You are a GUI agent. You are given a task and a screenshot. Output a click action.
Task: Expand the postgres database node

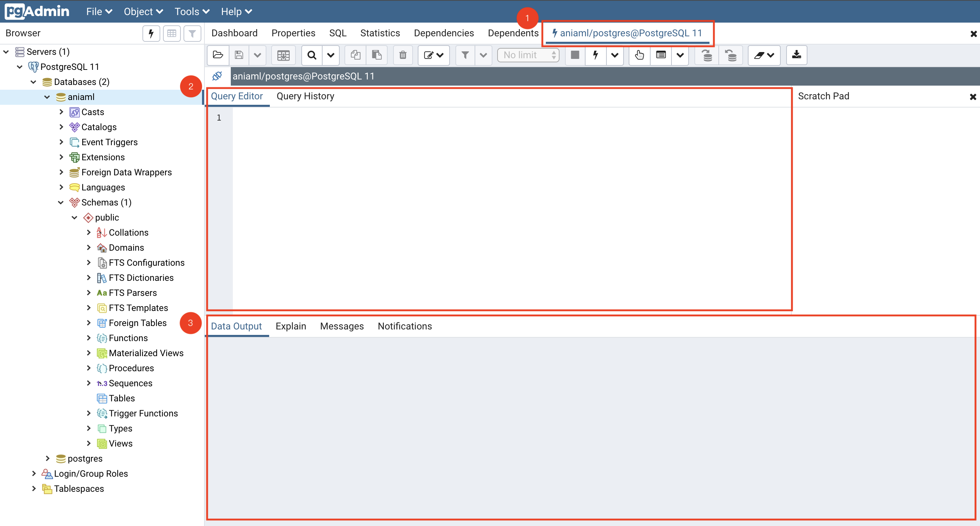47,458
